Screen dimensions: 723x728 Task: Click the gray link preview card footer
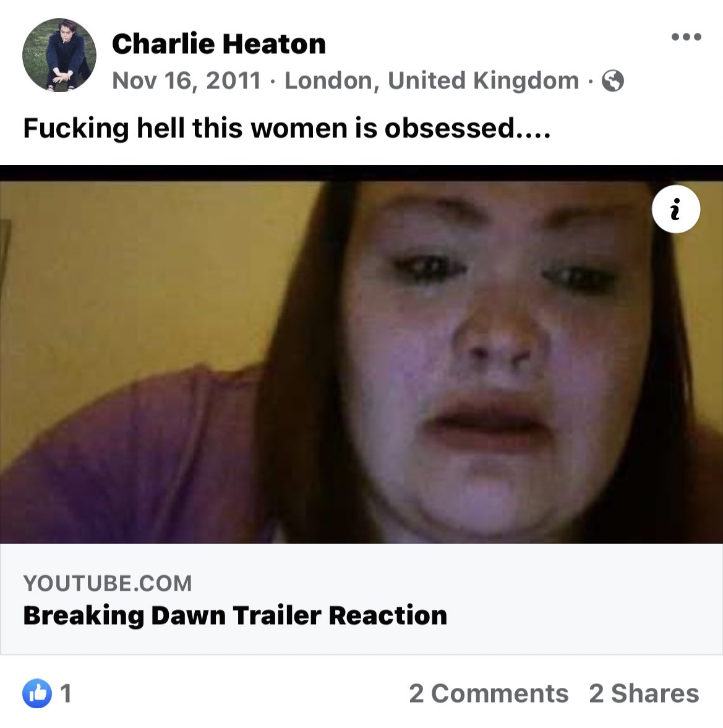click(x=361, y=599)
